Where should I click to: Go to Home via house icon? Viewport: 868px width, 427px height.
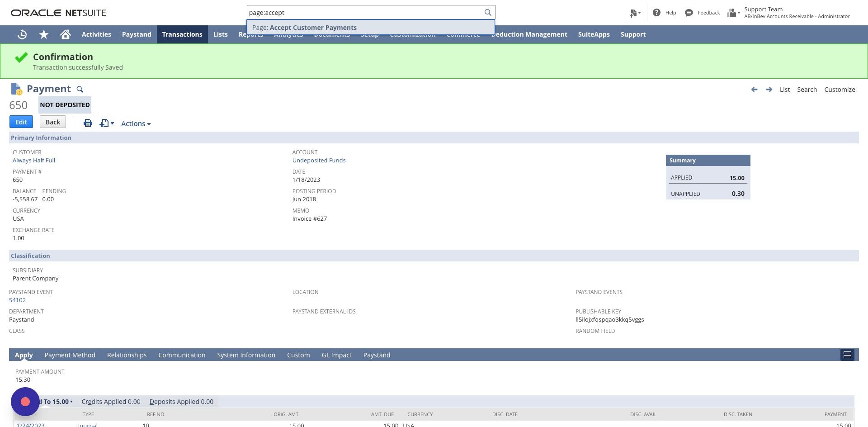[66, 34]
